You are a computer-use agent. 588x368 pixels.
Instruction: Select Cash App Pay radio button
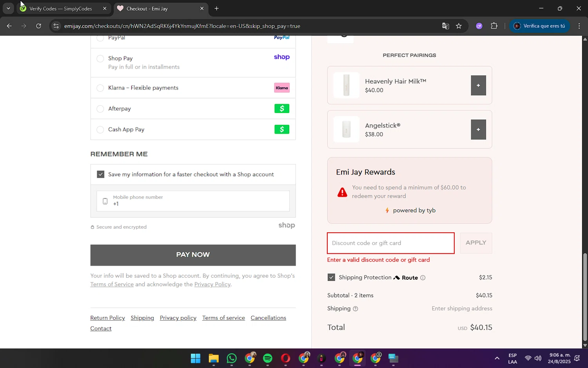point(100,129)
